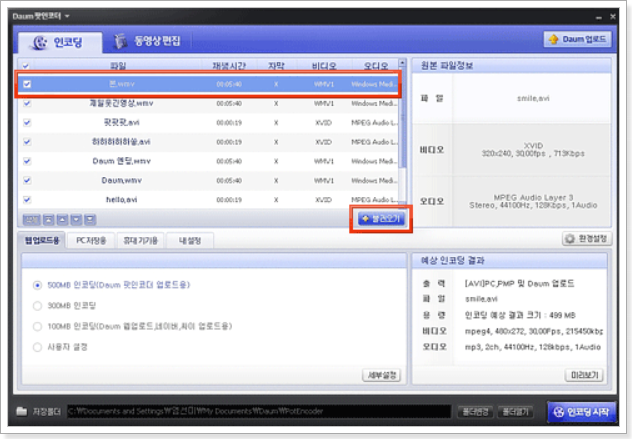The image size is (632, 439).
Task: Open 세부설정 detailed settings
Action: tap(381, 375)
